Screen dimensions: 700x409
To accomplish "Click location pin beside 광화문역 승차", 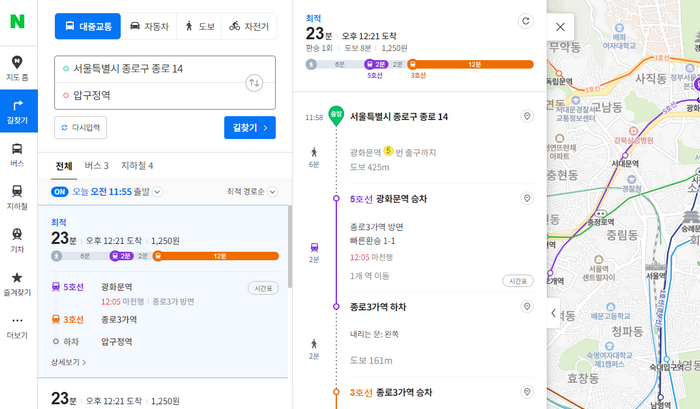I will [527, 198].
